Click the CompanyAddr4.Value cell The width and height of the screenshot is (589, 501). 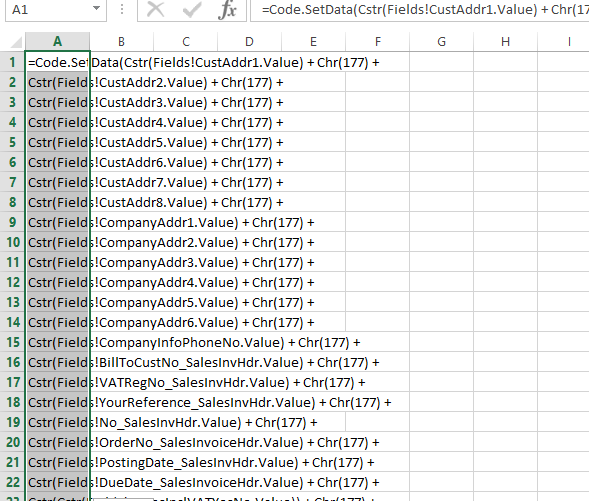click(x=57, y=282)
